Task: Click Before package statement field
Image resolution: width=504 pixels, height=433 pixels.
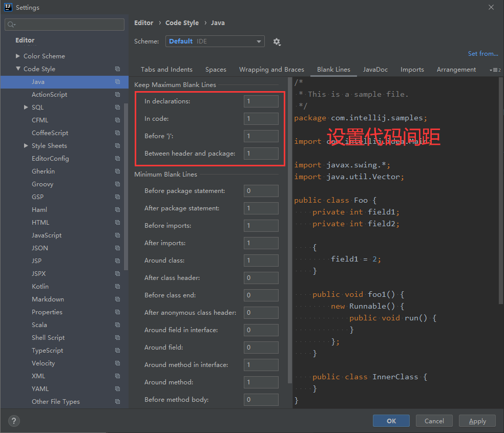Action: click(x=261, y=191)
